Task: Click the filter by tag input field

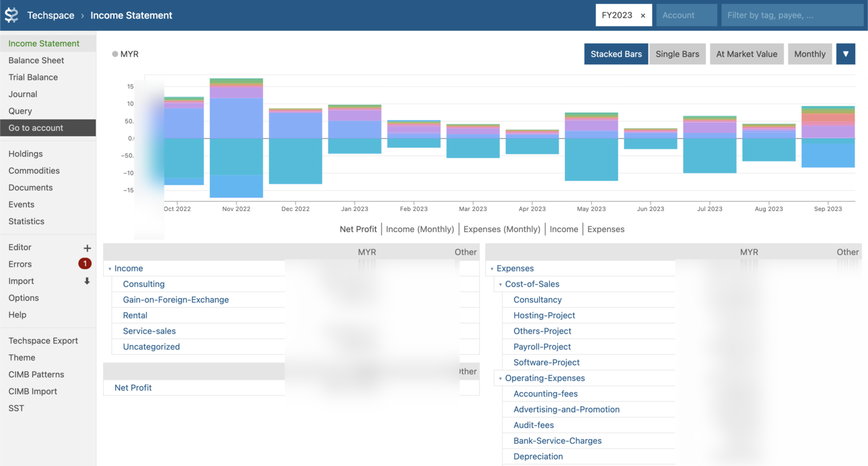Action: point(791,14)
